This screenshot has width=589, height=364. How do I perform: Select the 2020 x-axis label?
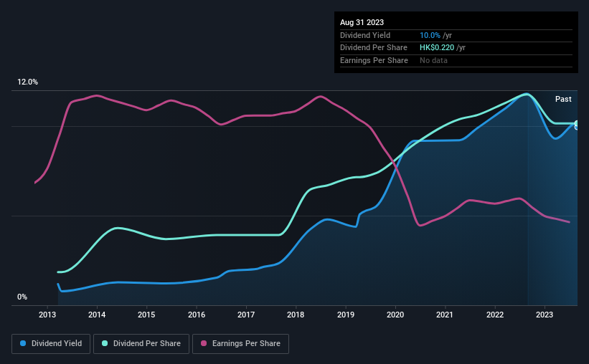click(395, 315)
